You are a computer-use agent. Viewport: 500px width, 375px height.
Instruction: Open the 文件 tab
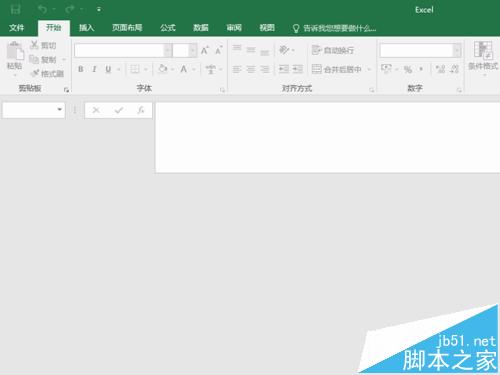coord(17,28)
